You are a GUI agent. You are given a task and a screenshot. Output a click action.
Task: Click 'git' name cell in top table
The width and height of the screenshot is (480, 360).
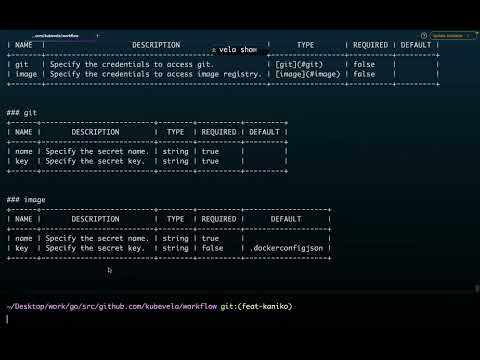(x=22, y=64)
